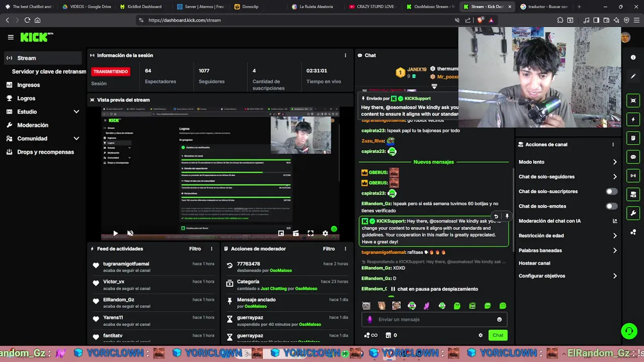Open Acciones de canal options menu
Screen dimensions: 644x362
pos(613,144)
